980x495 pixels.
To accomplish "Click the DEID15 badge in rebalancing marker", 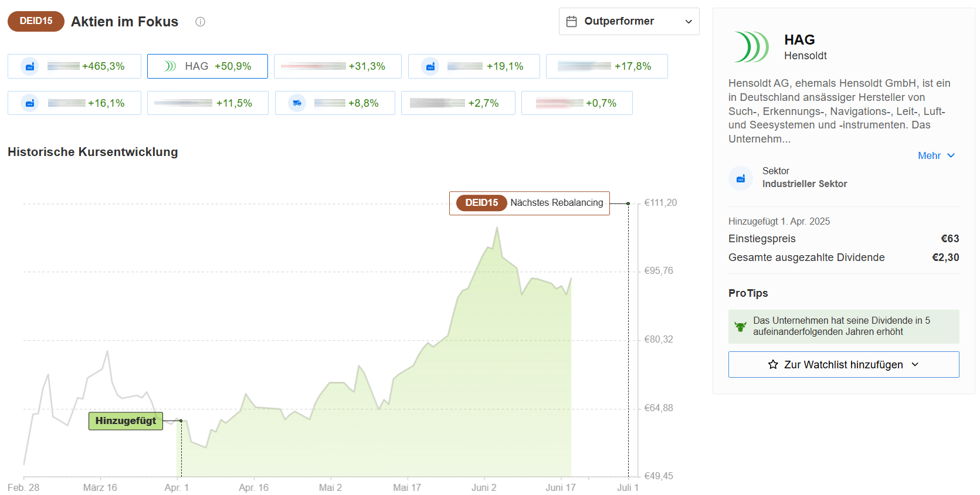I will [x=481, y=203].
